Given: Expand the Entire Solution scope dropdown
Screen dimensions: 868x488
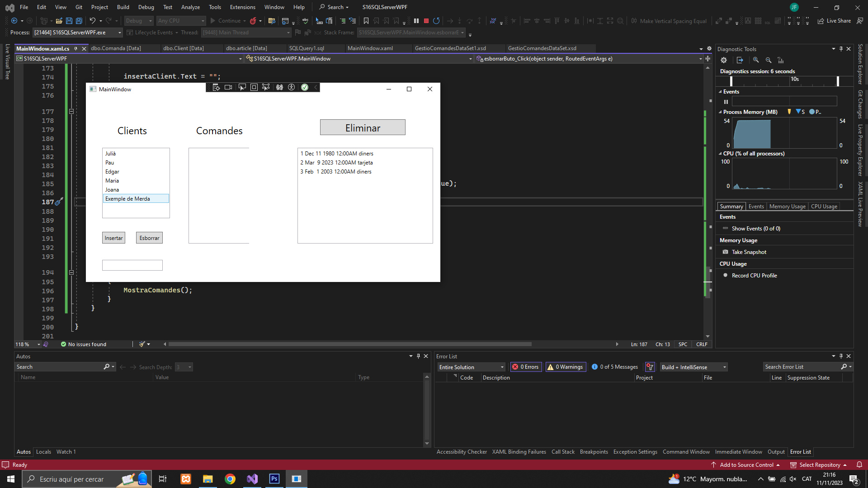Looking at the screenshot, I should 471,367.
